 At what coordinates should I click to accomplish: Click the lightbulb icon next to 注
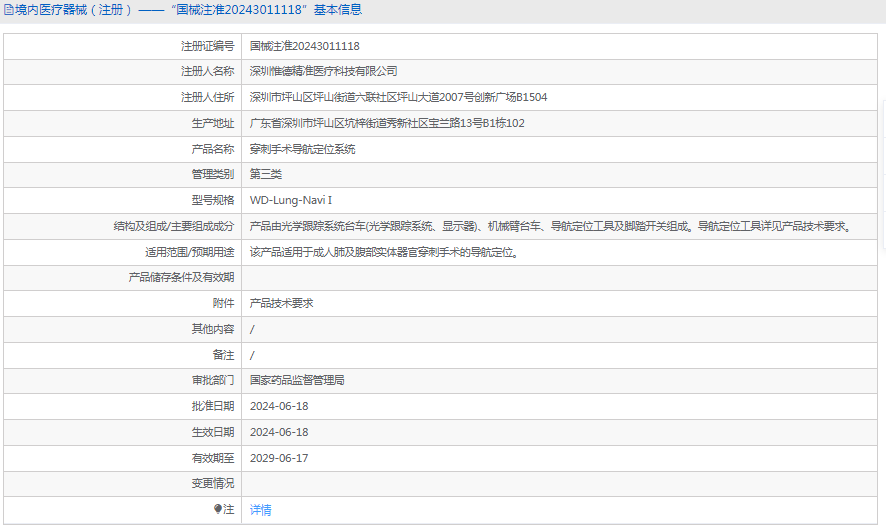218,509
